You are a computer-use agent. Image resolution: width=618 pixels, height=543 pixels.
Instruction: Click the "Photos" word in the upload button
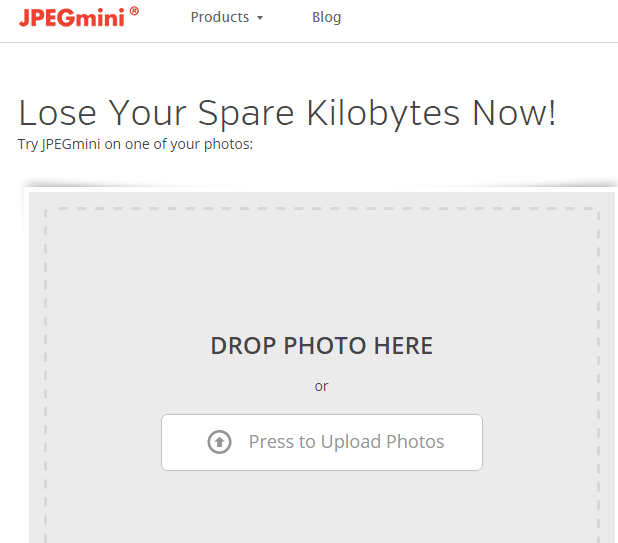point(415,442)
